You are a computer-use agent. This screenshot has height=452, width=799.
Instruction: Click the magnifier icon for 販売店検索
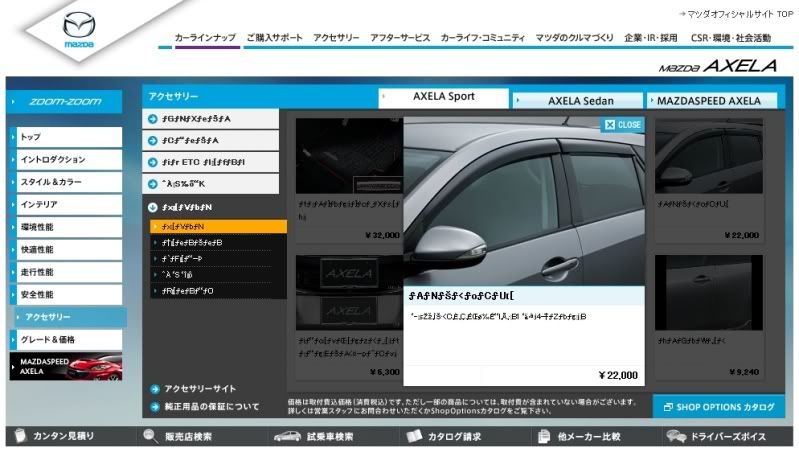(151, 435)
